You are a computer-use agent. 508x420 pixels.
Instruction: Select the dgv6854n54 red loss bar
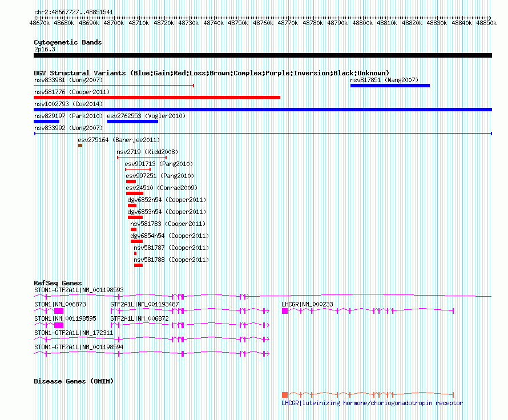tap(136, 241)
